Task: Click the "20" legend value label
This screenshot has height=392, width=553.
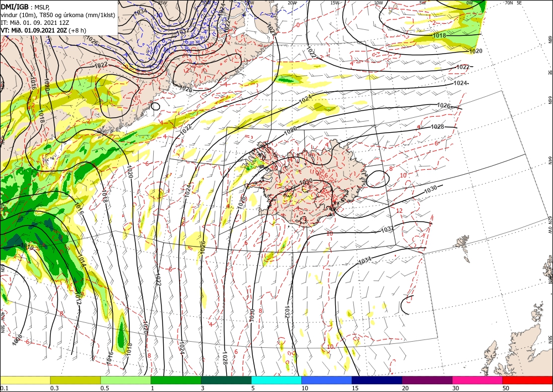Action: (405, 388)
